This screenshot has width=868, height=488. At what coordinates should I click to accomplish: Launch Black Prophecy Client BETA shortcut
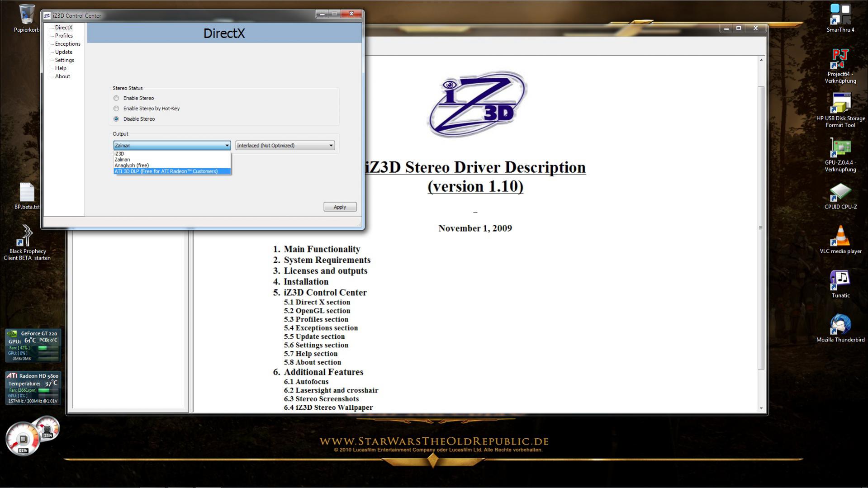(27, 243)
